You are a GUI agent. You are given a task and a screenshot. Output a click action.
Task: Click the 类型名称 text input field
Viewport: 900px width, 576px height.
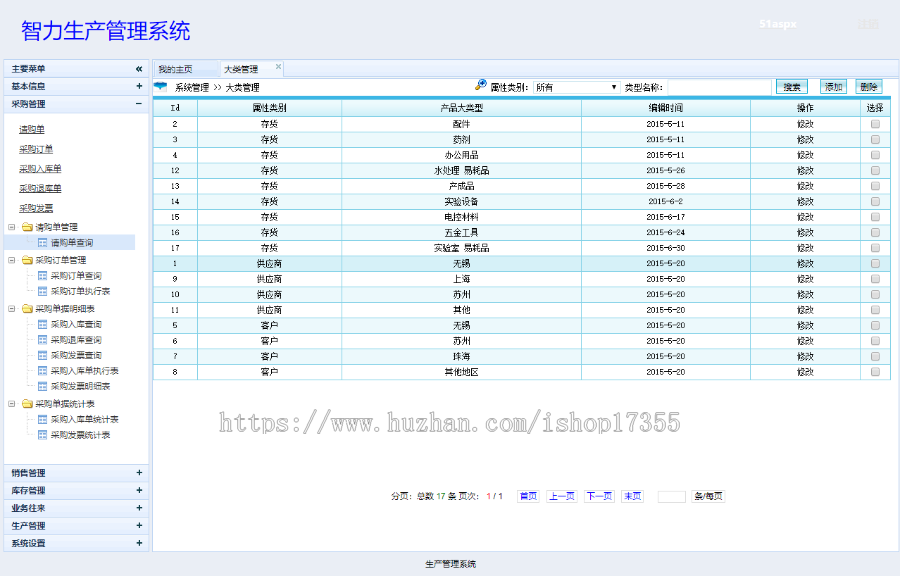coord(718,88)
